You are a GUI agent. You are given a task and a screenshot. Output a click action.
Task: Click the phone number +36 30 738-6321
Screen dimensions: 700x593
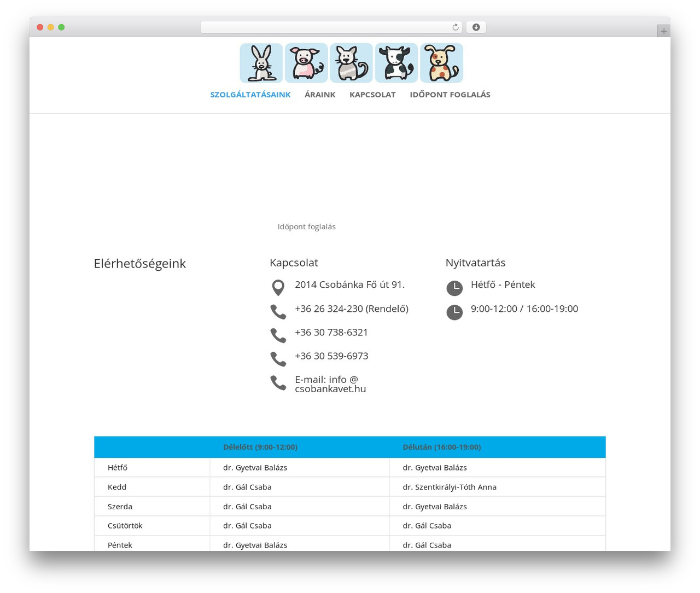(x=331, y=333)
